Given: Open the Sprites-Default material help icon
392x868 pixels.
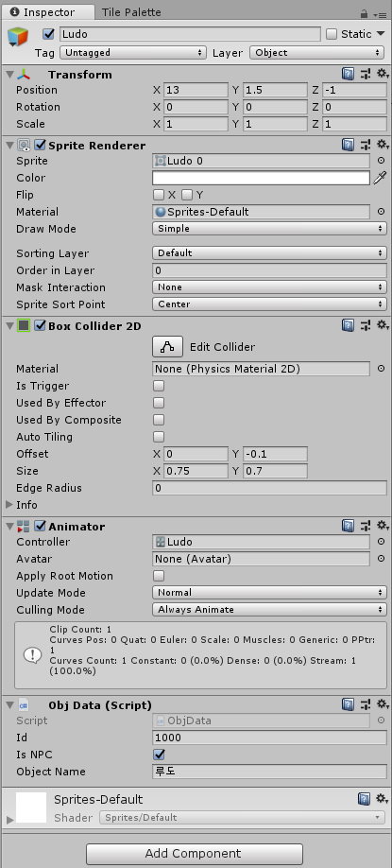Looking at the screenshot, I should (x=365, y=799).
